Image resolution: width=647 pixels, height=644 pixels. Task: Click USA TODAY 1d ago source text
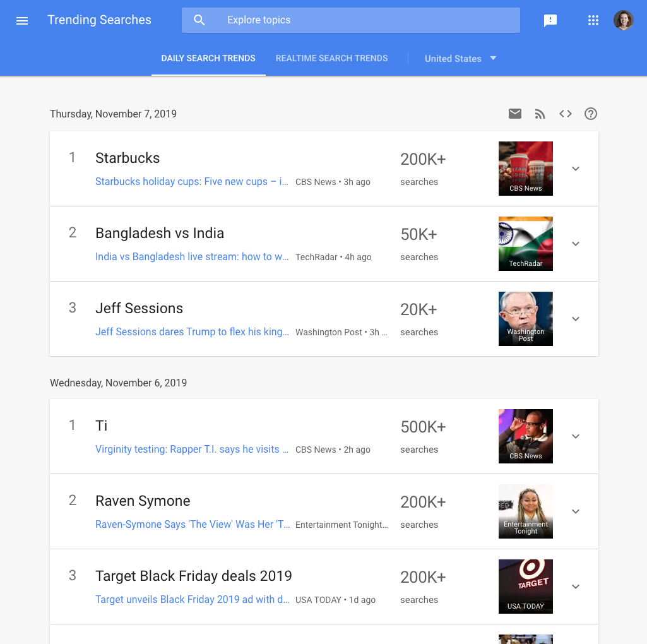335,600
